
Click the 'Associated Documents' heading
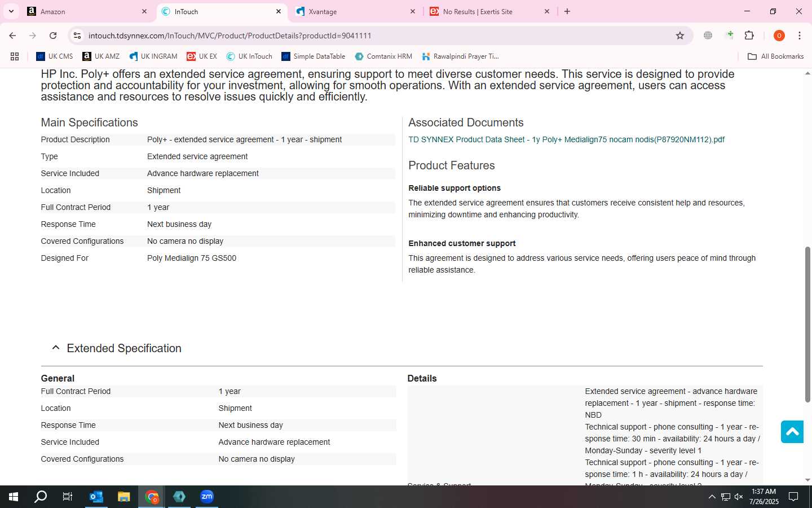(466, 122)
